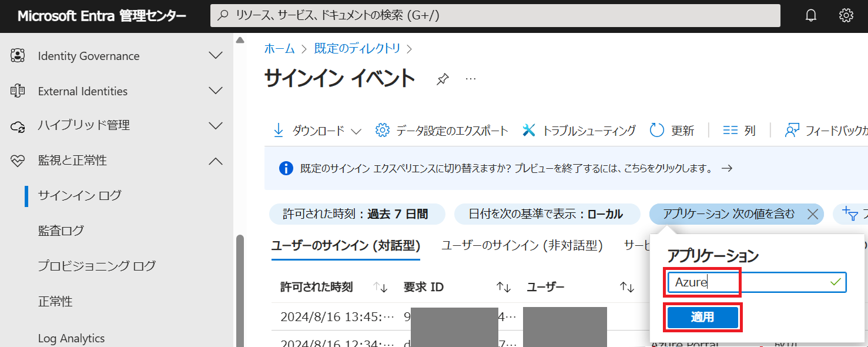Open the サインイン ログ menu item
Screen dimensions: 868x347
[79, 196]
